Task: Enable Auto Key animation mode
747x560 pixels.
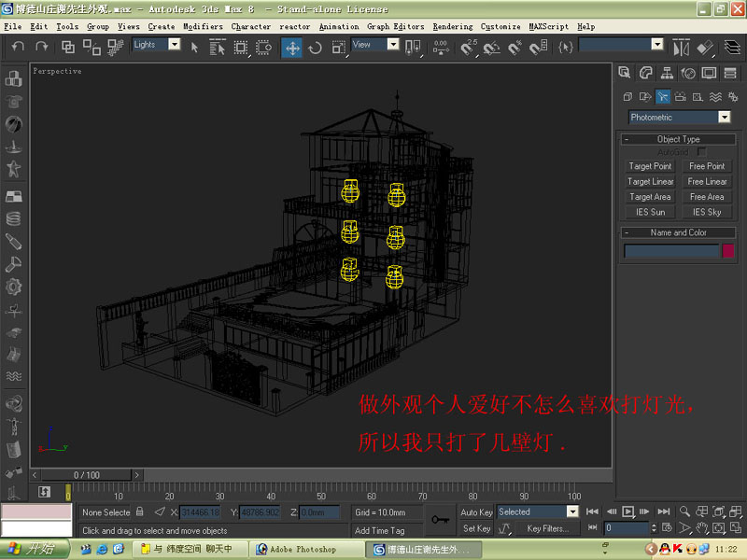Action: coord(476,511)
